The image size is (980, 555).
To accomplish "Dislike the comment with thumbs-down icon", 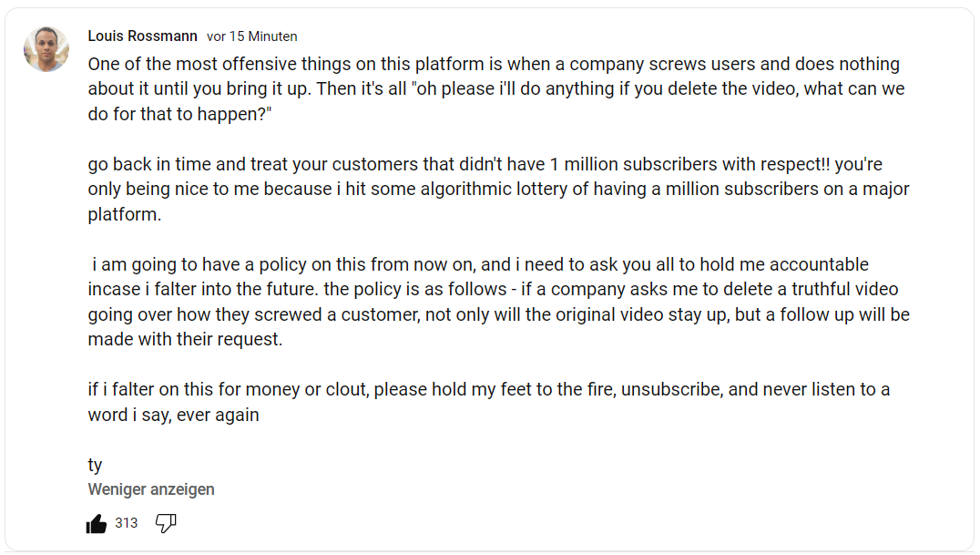I will 166,523.
